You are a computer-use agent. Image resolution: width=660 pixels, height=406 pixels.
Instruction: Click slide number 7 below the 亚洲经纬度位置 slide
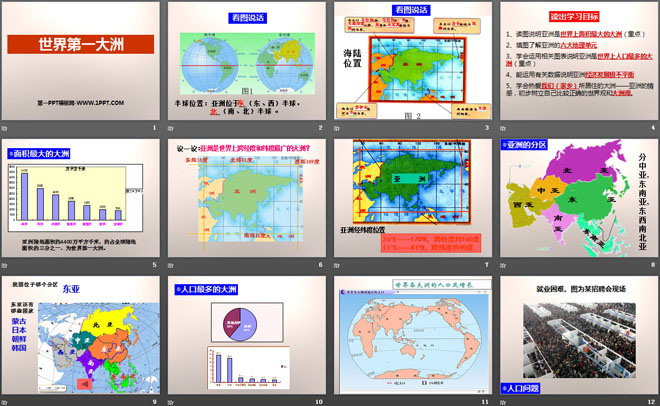487,265
